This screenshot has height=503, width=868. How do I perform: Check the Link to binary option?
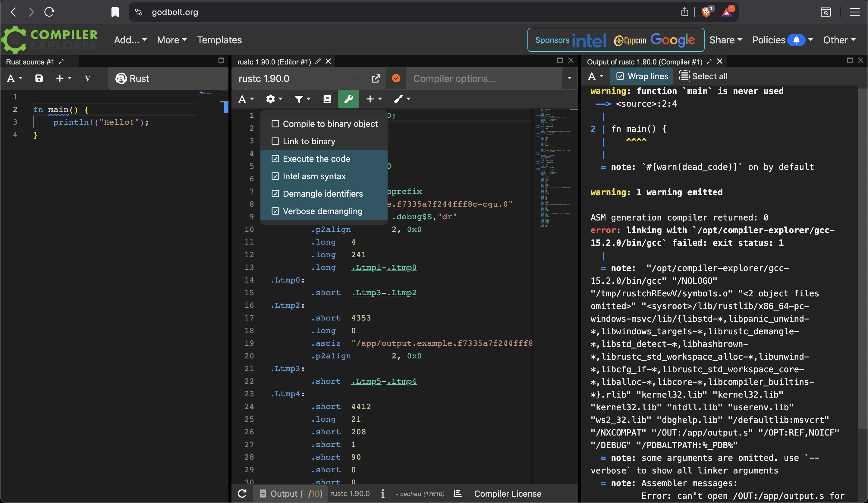pos(275,141)
